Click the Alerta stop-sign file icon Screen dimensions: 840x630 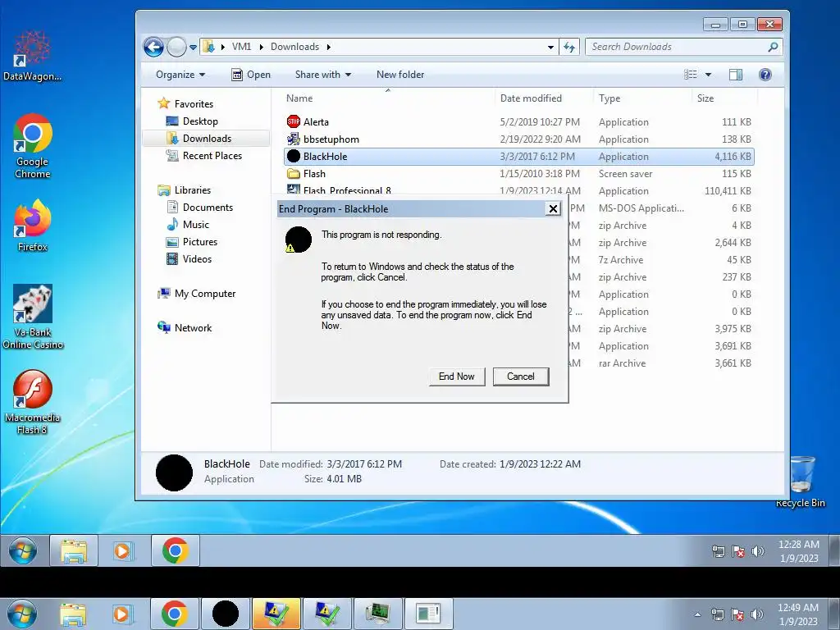click(293, 121)
